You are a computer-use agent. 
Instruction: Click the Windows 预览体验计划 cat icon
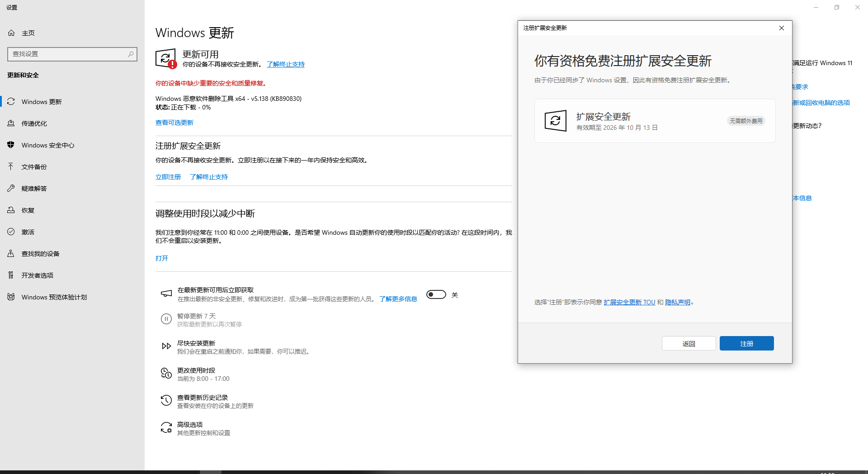point(11,297)
